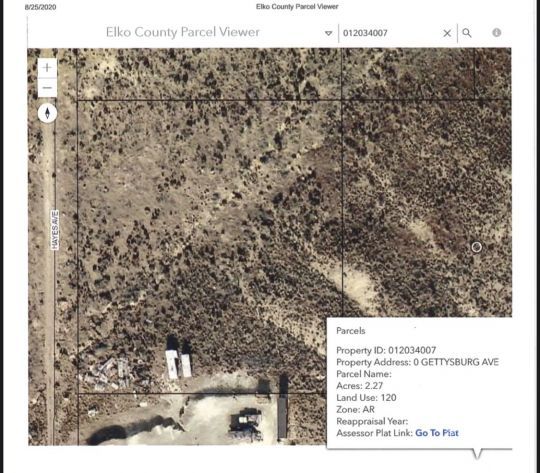Click the truck in the cleared lot
The image size is (540, 473).
246,422
